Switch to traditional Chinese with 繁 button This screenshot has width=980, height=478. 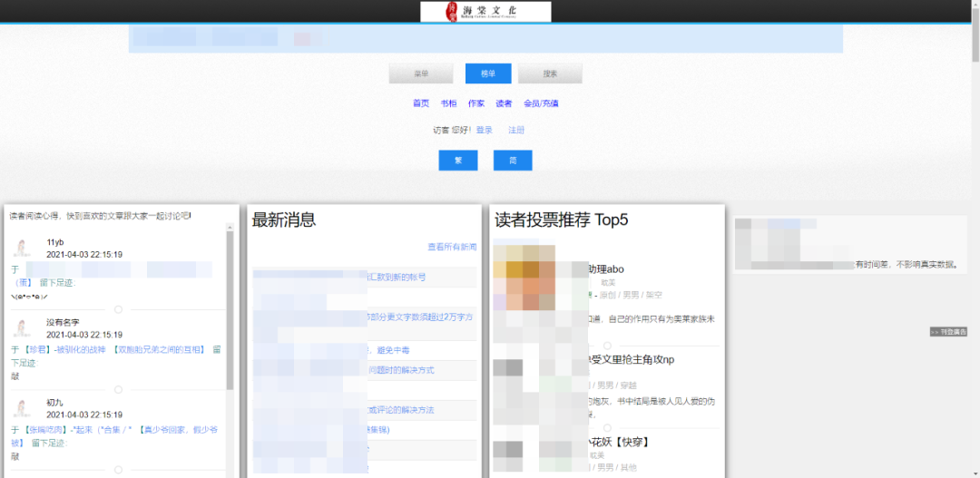tap(458, 161)
